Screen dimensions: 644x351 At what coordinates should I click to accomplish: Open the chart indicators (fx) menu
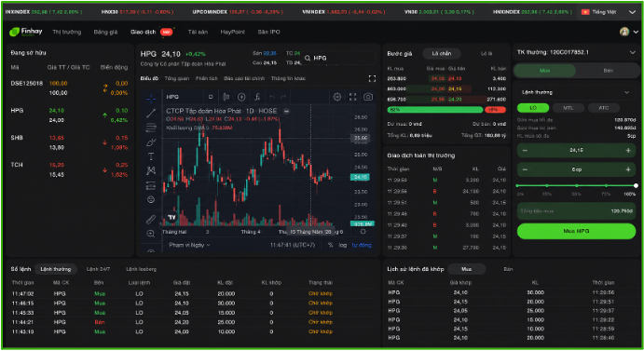click(257, 97)
